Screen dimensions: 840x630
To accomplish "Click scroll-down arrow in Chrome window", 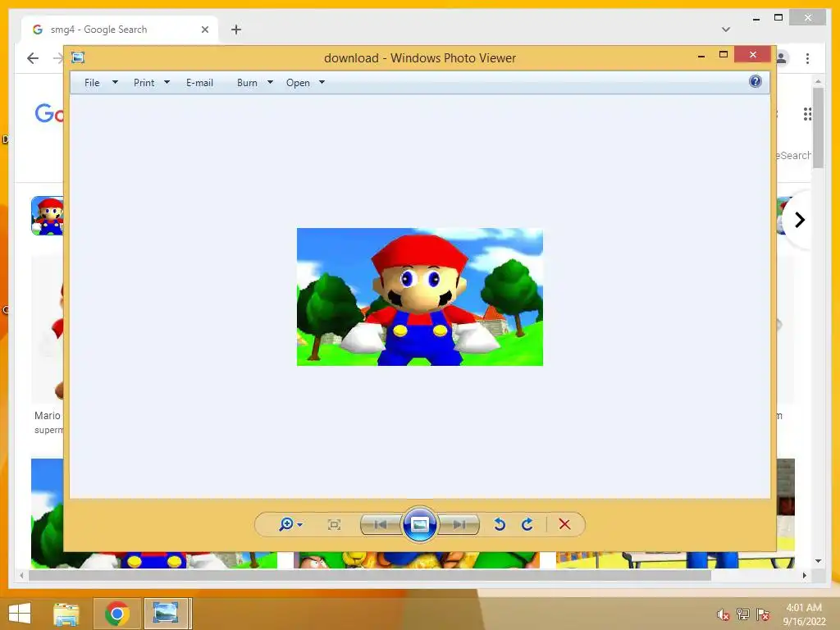I will click(x=818, y=561).
